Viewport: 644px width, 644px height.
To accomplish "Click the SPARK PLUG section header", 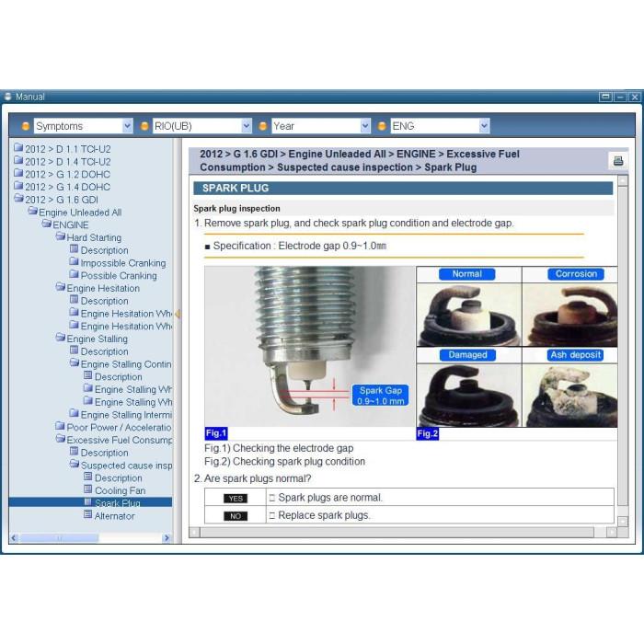I will point(403,188).
